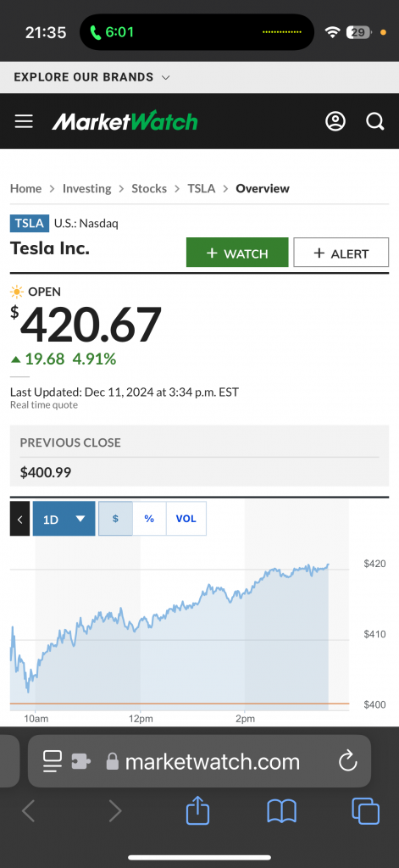Switch chart to dollar view
The image size is (399, 868).
(116, 519)
